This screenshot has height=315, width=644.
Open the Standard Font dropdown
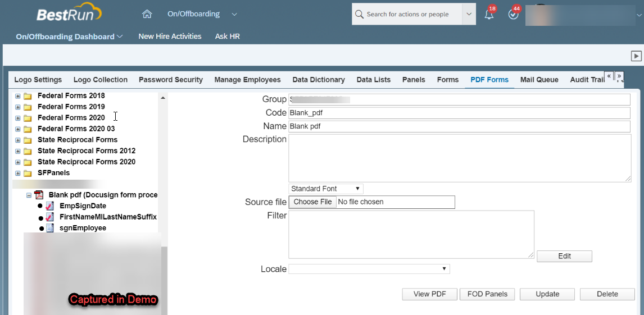(x=326, y=189)
